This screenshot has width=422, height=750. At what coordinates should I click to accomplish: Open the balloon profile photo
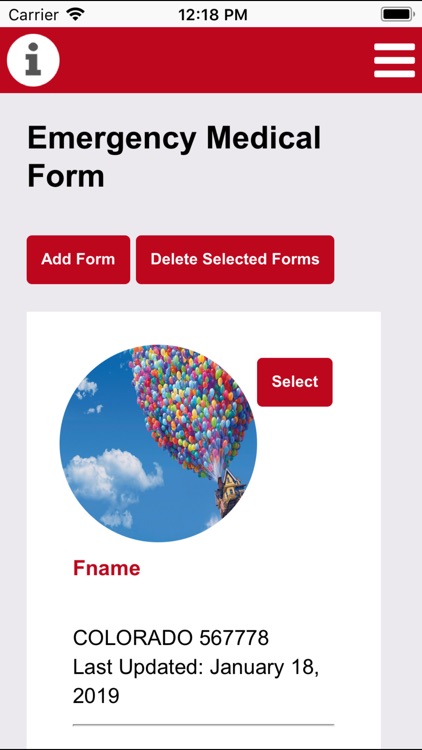pos(158,443)
